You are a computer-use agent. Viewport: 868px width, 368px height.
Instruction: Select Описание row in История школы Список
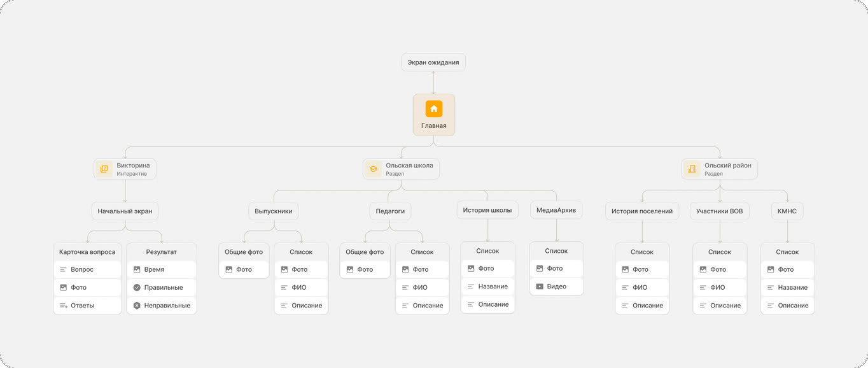point(487,304)
